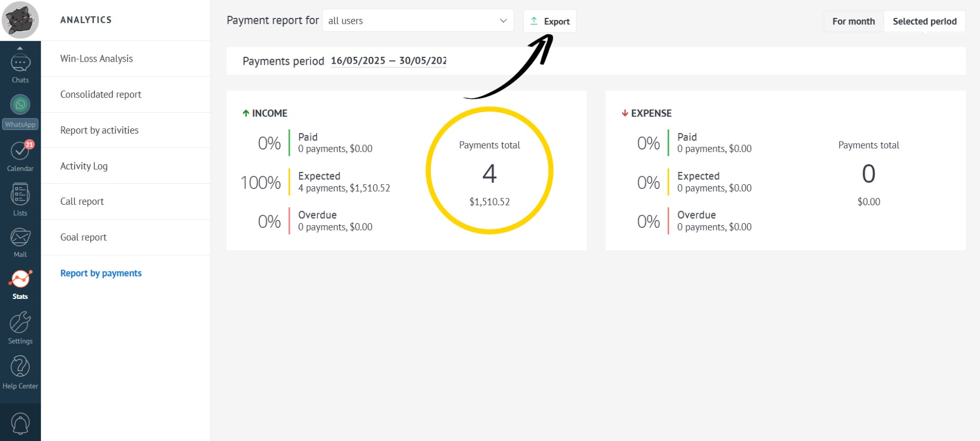This screenshot has width=980, height=441.
Task: Open the Activity Log
Action: [x=84, y=166]
